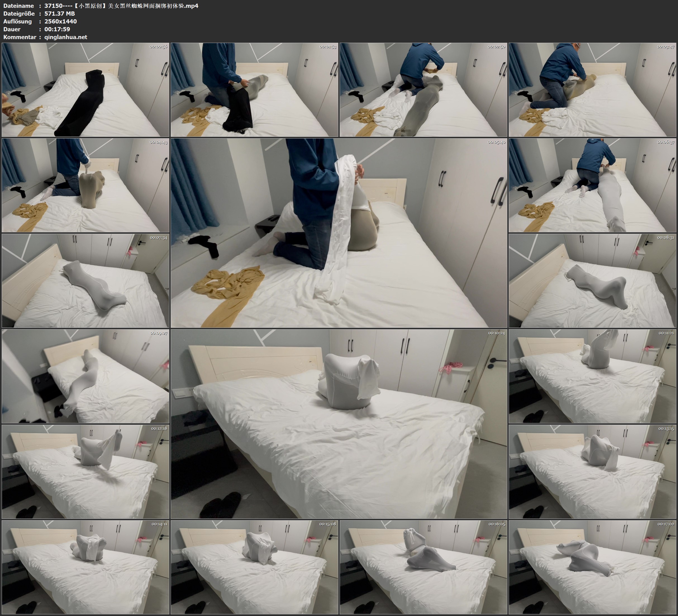Click the thumbnail marked 00:16:05

tap(423, 567)
